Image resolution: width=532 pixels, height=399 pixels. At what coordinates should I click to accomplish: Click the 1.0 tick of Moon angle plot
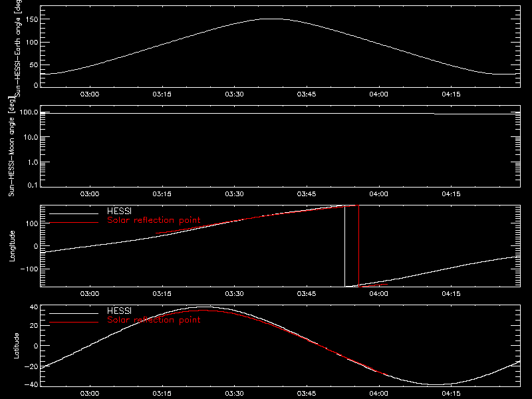tap(33, 162)
